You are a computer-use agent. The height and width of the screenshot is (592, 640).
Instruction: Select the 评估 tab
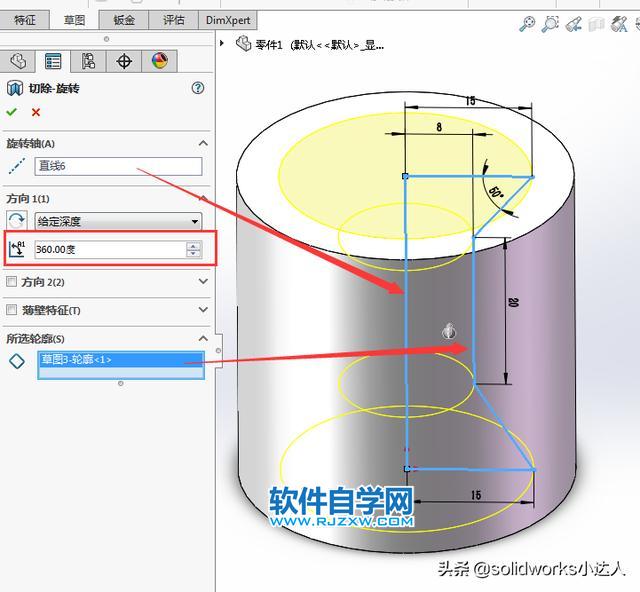(x=173, y=20)
